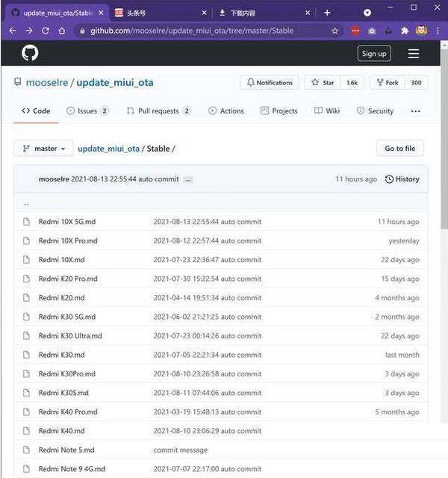Open Chrome's three-dot menu

[436, 31]
